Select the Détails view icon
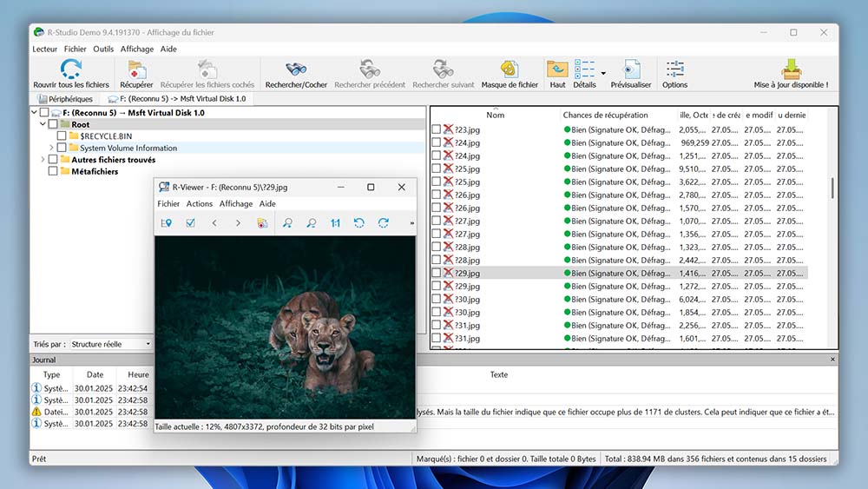 point(584,69)
